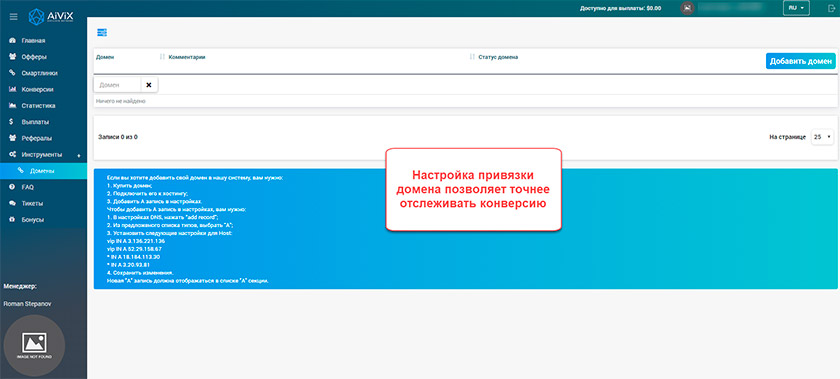Click the Выплаты dollar icon
The width and height of the screenshot is (840, 379).
12,122
